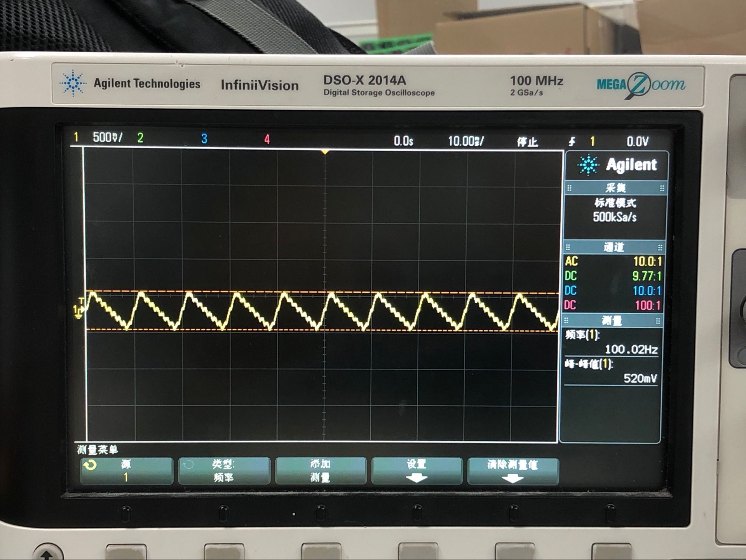Viewport: 746px width, 560px height.
Task: Click the 0.0s time delay readout
Action: pyautogui.click(x=403, y=141)
